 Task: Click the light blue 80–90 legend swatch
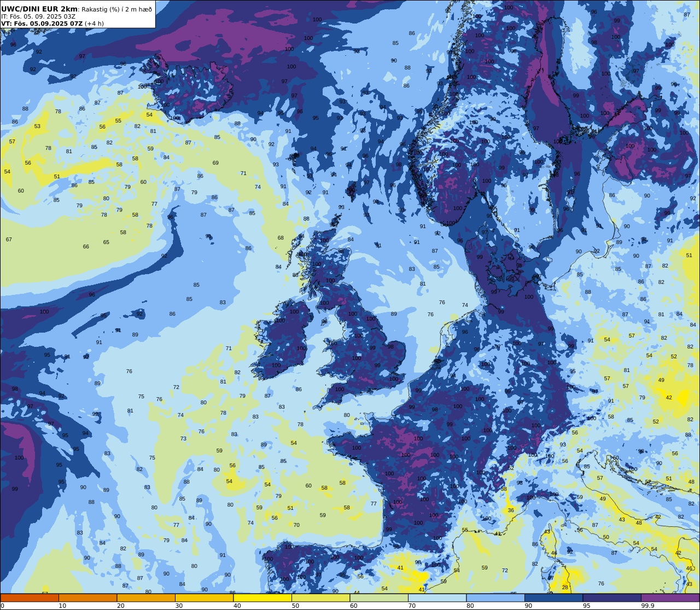[495, 598]
